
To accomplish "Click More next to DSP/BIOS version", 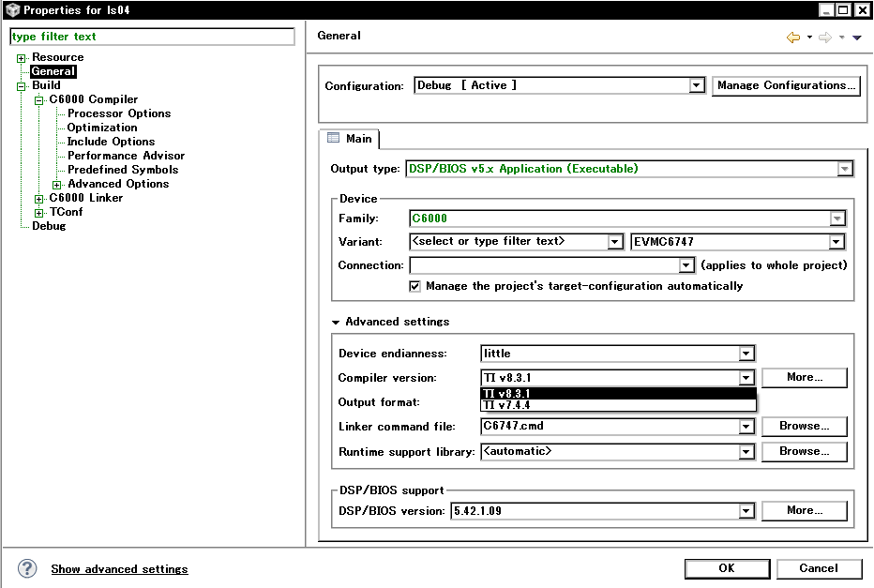I will [x=805, y=510].
